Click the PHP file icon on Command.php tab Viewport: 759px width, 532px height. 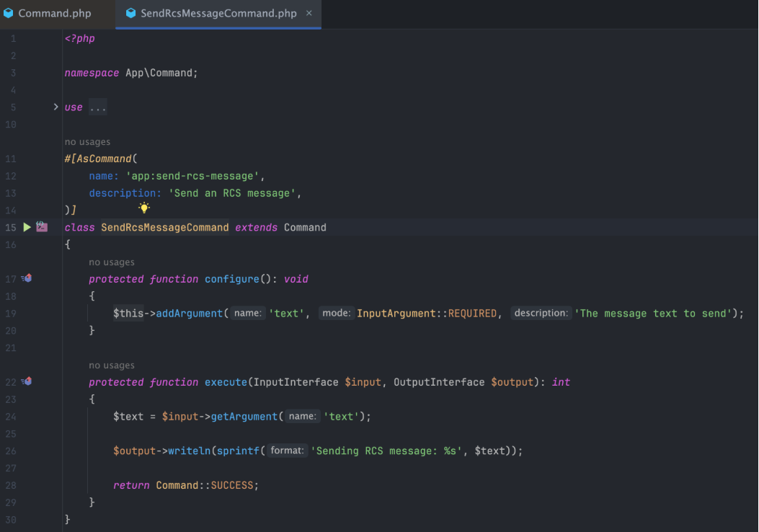(8, 13)
